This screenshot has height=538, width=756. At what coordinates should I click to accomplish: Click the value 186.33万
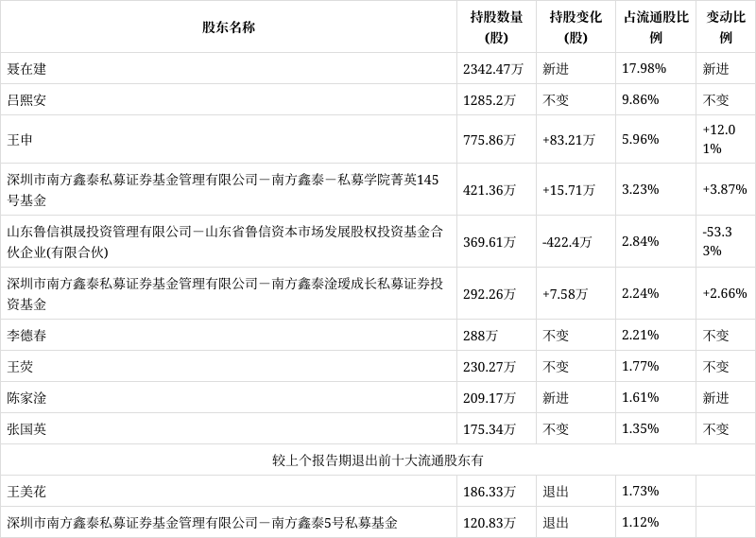point(489,492)
